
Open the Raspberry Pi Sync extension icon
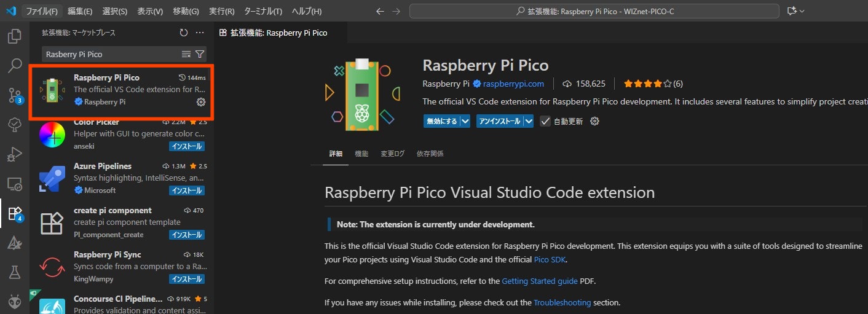(52, 267)
